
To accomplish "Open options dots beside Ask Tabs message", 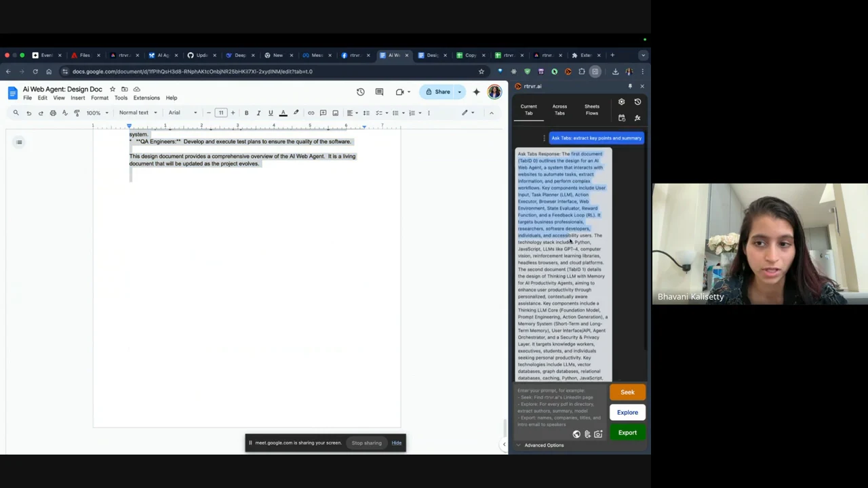I will pos(544,138).
